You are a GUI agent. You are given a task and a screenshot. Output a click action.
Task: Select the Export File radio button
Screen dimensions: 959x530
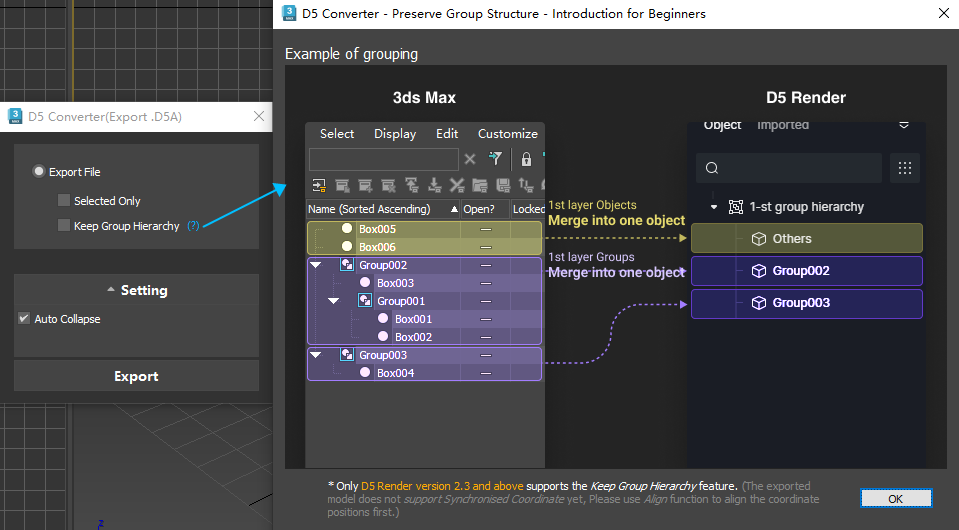click(x=39, y=172)
